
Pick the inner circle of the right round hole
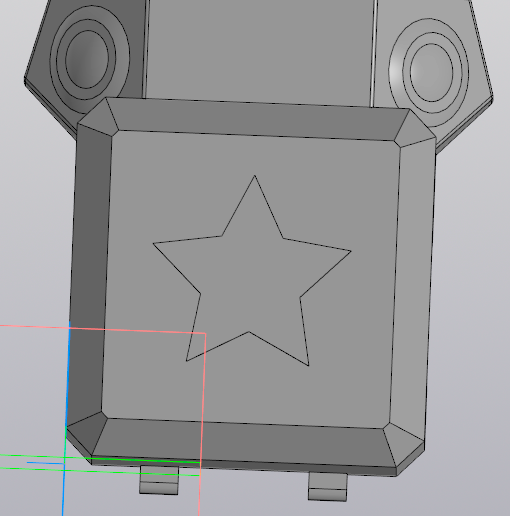pyautogui.click(x=432, y=73)
